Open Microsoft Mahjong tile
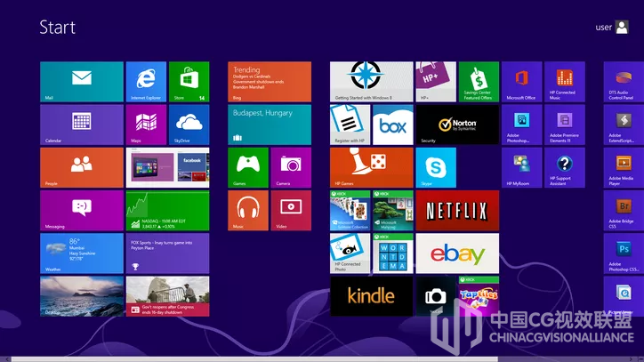The image size is (644, 362). 392,211
